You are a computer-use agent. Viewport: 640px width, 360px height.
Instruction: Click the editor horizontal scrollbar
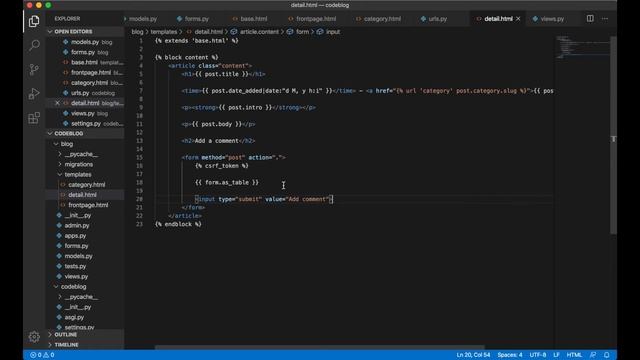[x=320, y=348]
